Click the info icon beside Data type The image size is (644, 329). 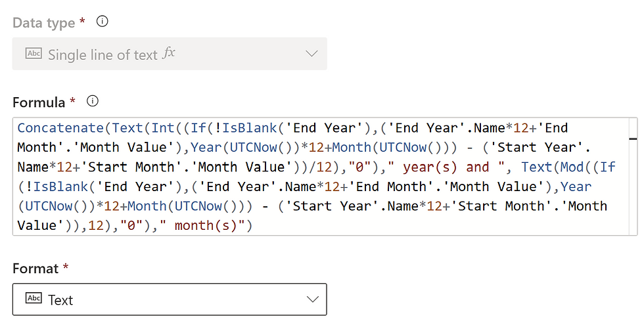[102, 22]
